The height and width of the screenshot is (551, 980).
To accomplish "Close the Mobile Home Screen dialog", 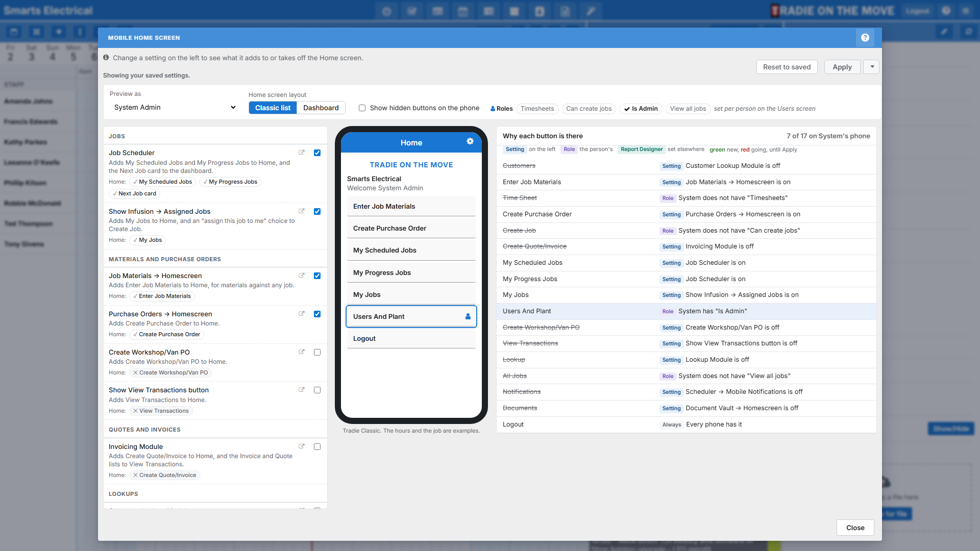I will coord(855,528).
